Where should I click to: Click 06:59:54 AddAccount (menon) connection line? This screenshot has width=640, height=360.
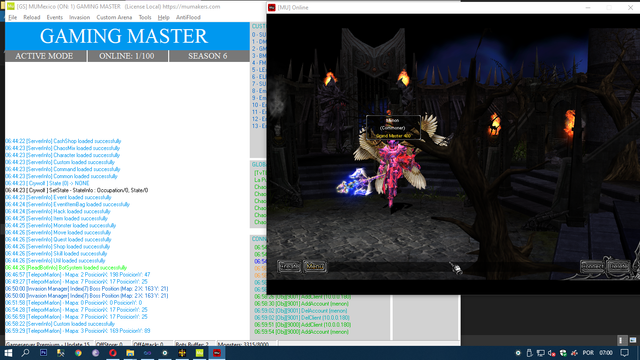(302, 332)
